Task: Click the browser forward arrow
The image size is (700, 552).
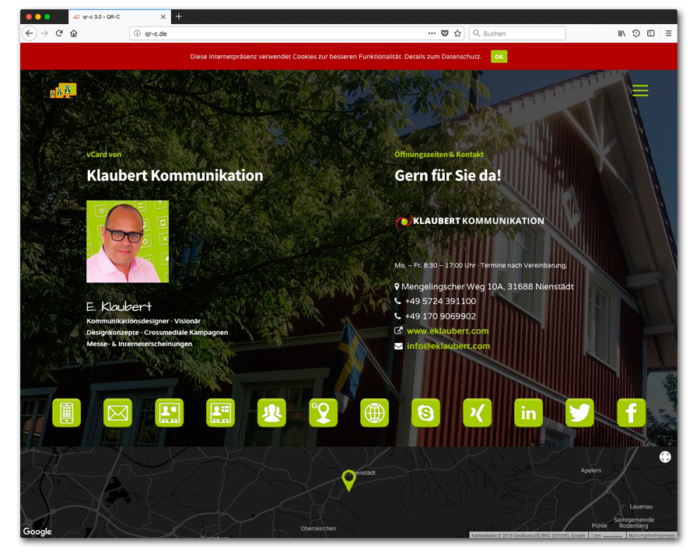Action: point(44,33)
